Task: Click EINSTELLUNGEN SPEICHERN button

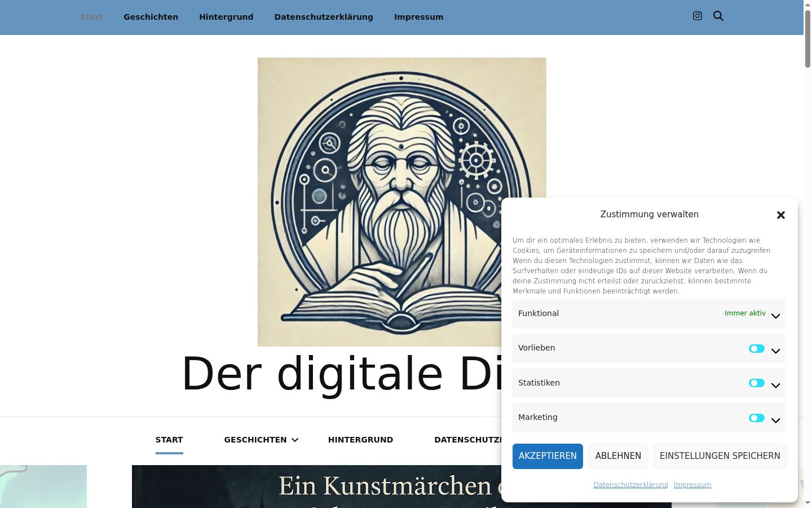Action: pos(720,456)
